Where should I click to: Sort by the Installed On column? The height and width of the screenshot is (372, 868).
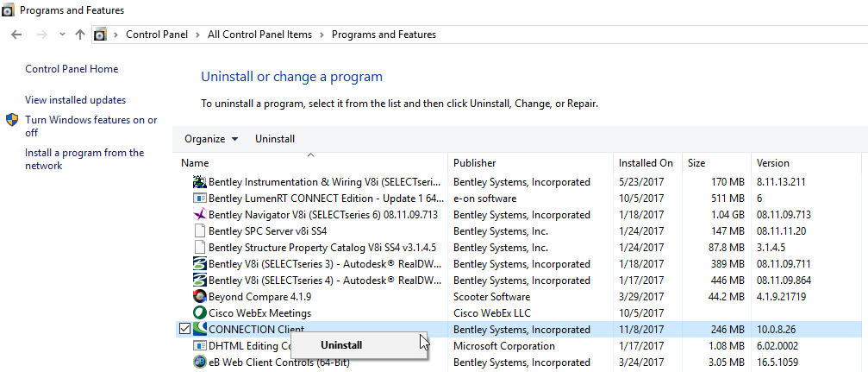[646, 163]
